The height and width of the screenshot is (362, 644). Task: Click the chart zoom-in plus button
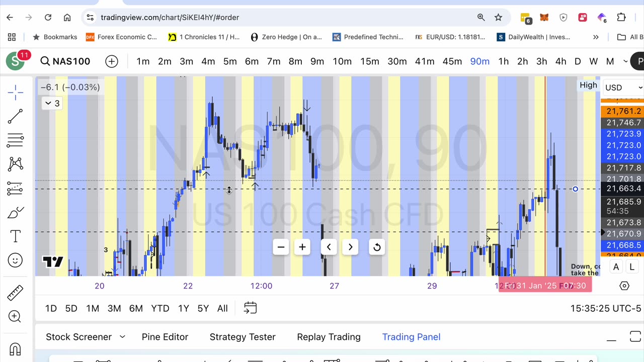pyautogui.click(x=302, y=247)
